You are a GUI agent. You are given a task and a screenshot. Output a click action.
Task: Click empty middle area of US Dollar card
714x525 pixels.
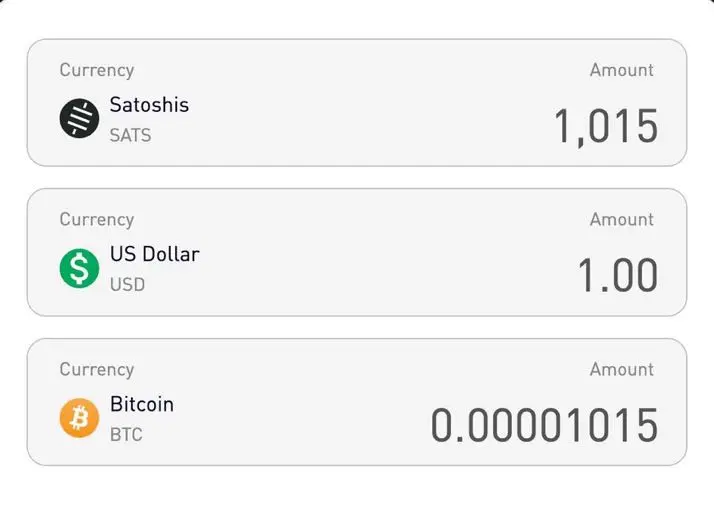[357, 252]
